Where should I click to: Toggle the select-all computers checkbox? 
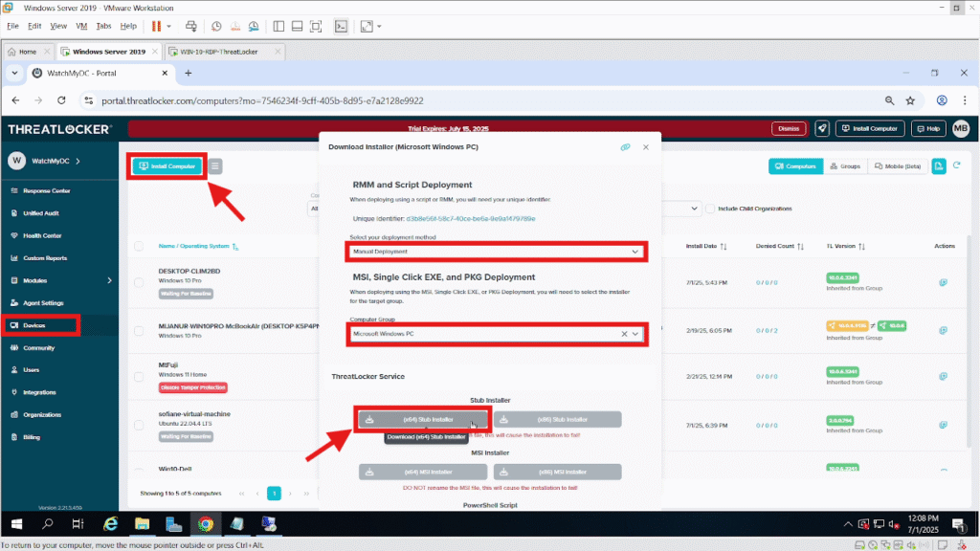(139, 246)
